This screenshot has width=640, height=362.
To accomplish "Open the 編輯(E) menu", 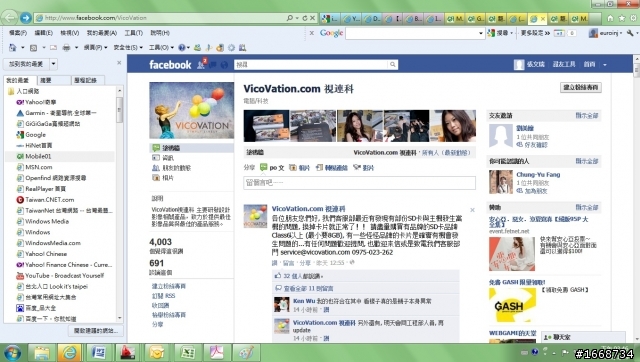I will click(x=44, y=33).
